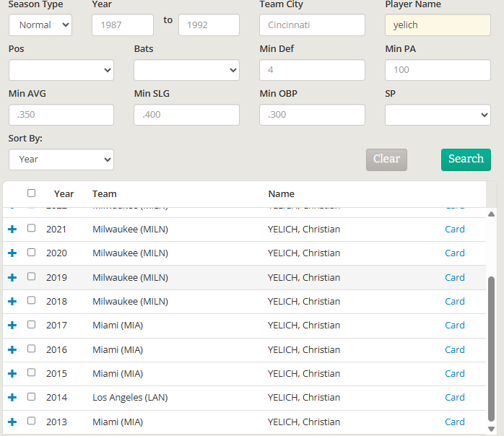Expand the 2021 Milwaukee row with plus icon

point(12,229)
